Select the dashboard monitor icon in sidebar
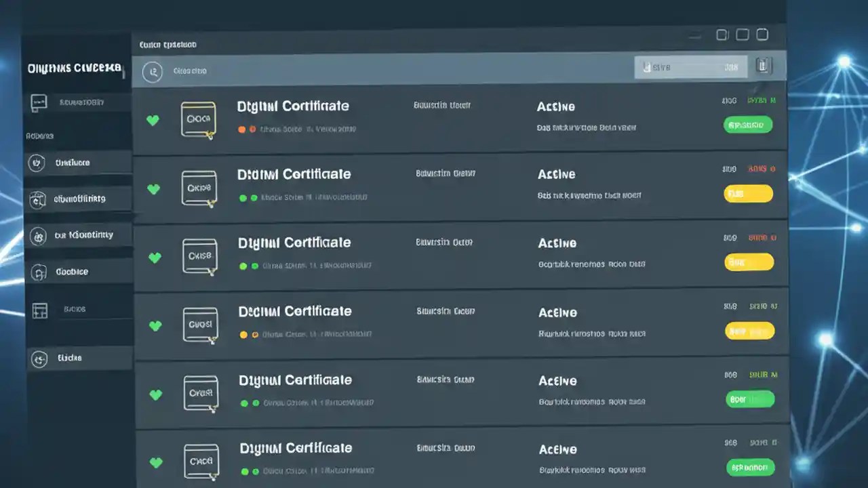The image size is (868, 488). pyautogui.click(x=39, y=102)
